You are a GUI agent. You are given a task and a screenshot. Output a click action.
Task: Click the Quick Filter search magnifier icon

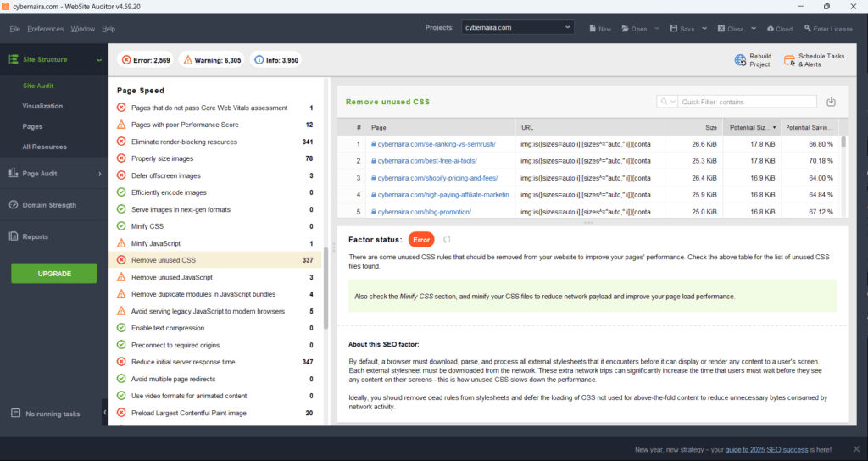tap(663, 102)
